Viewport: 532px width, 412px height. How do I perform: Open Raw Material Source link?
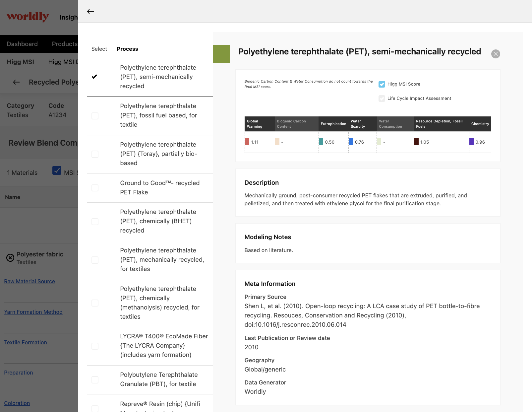coord(30,282)
